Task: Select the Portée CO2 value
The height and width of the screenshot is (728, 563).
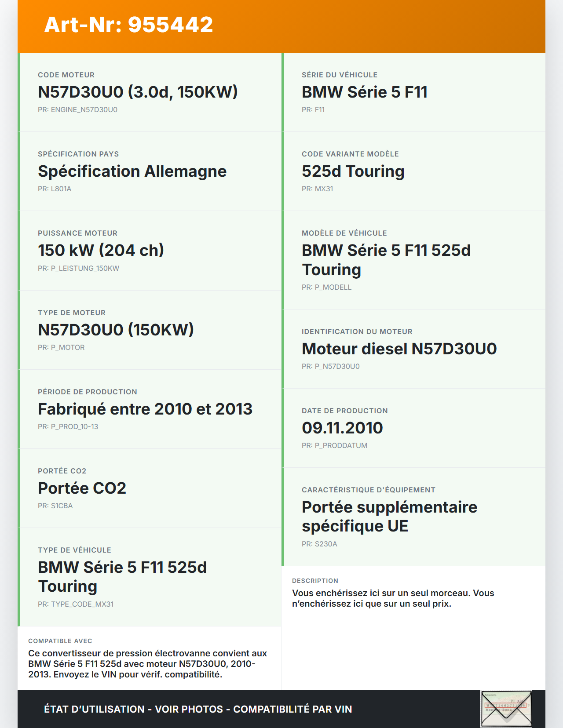Action: tap(82, 488)
